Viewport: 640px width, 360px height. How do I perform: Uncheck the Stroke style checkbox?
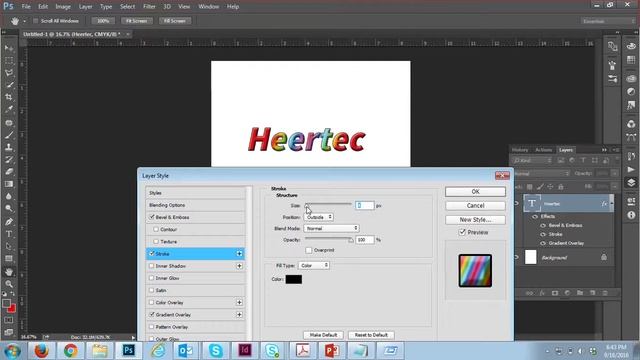tap(152, 253)
